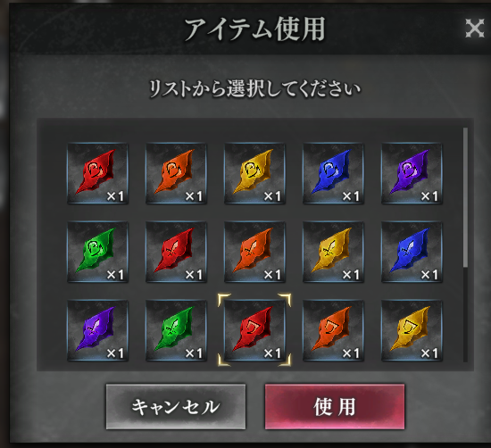Click the red 使用 button
491x448 pixels.
point(335,406)
